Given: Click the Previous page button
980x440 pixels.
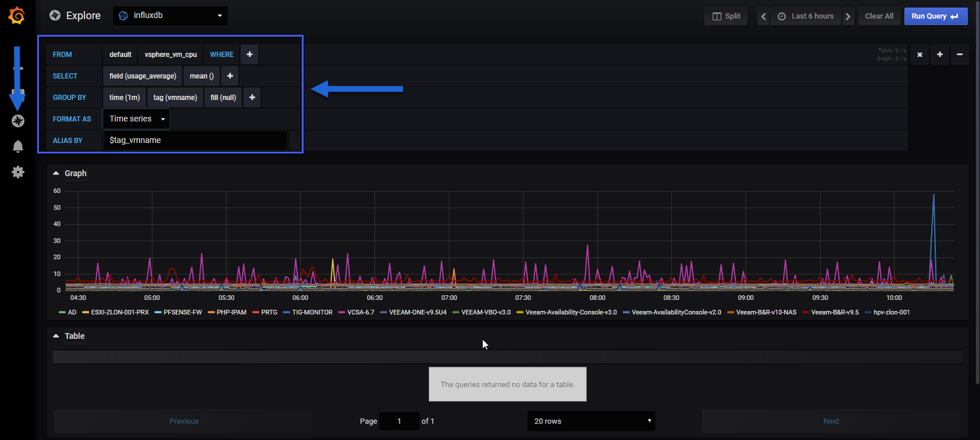Looking at the screenshot, I should (x=184, y=421).
